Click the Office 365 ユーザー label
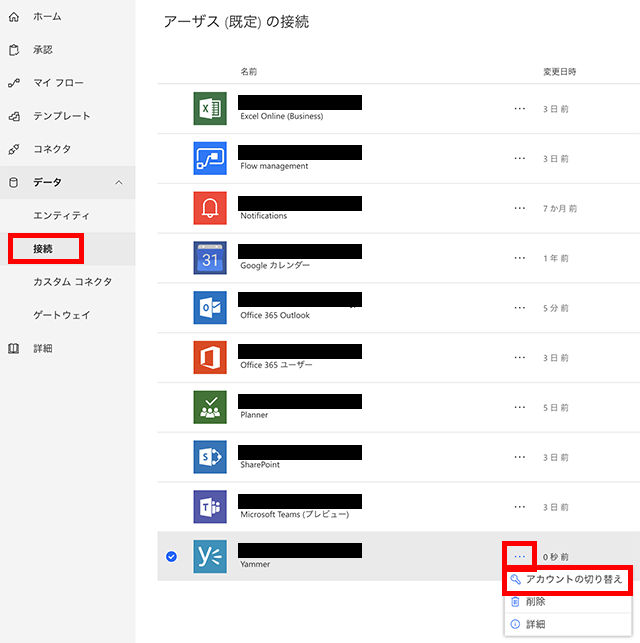This screenshot has height=643, width=640. point(276,365)
